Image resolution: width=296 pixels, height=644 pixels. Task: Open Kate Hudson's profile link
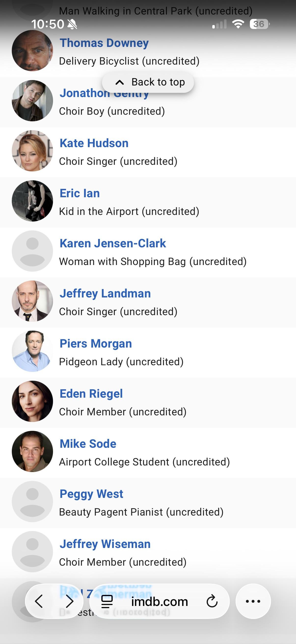(x=94, y=143)
